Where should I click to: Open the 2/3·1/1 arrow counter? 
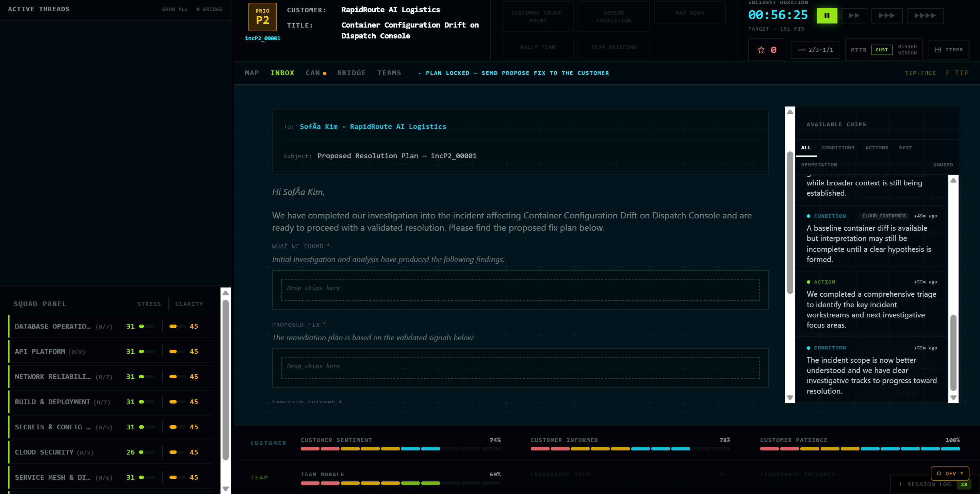pyautogui.click(x=815, y=50)
